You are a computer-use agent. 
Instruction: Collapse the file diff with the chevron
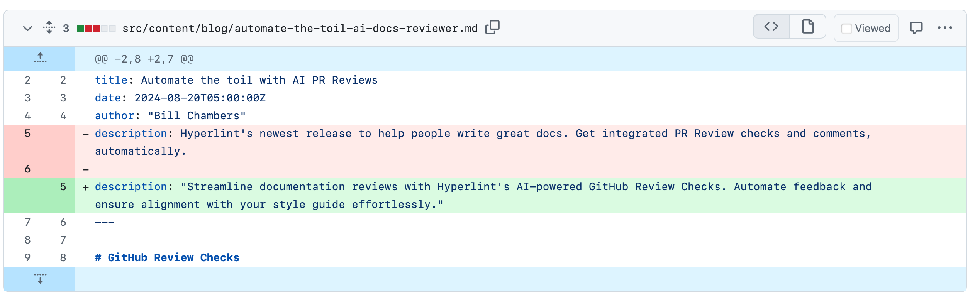[x=27, y=28]
